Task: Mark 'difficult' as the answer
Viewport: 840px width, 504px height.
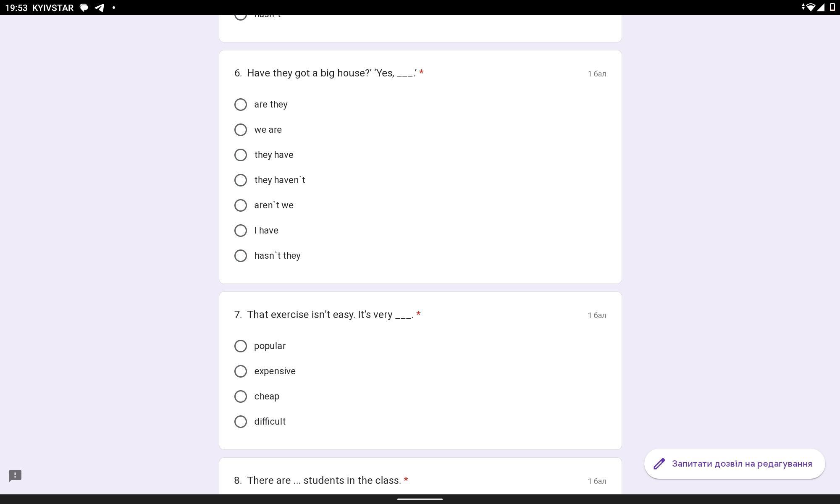Action: 241,422
